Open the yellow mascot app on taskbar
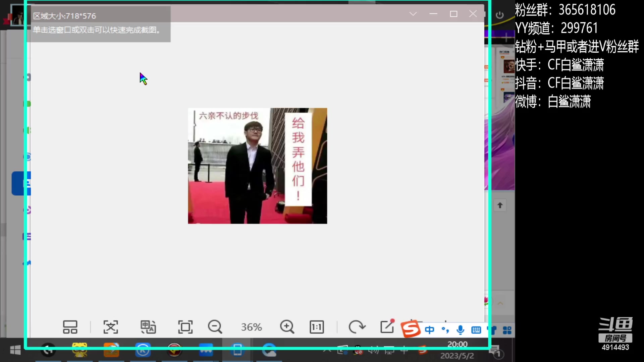 (79, 351)
